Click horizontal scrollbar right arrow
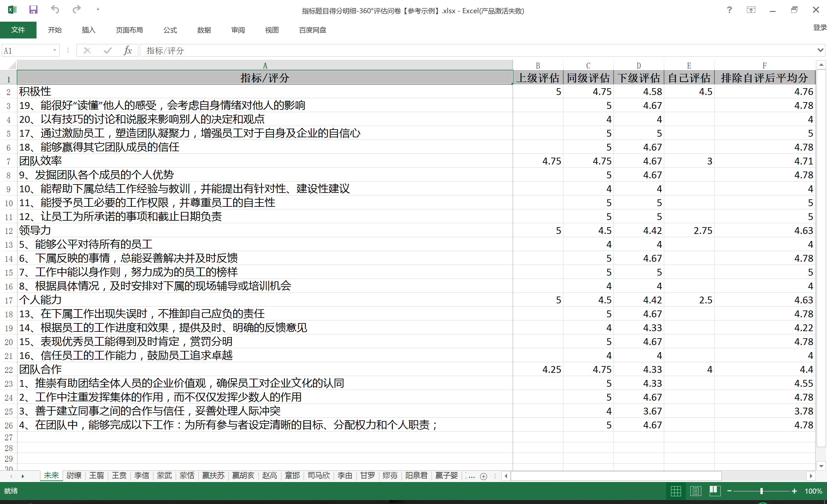This screenshot has height=504, width=827. coord(811,476)
